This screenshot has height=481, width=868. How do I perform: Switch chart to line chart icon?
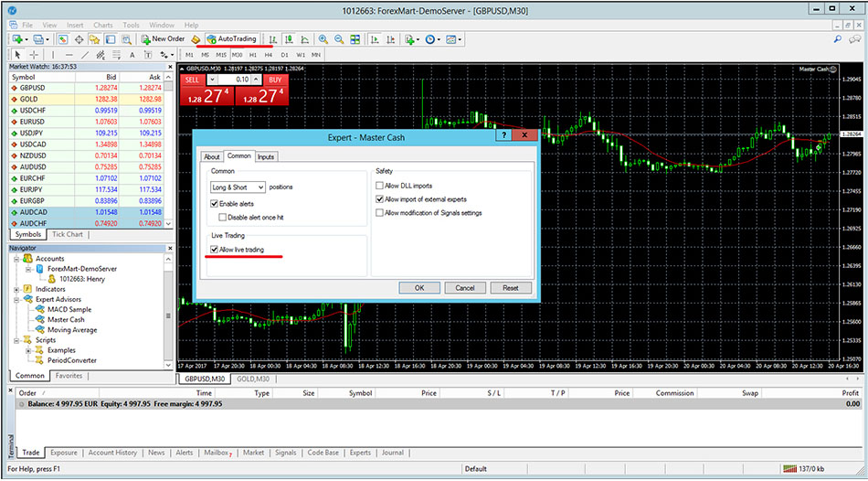(304, 39)
